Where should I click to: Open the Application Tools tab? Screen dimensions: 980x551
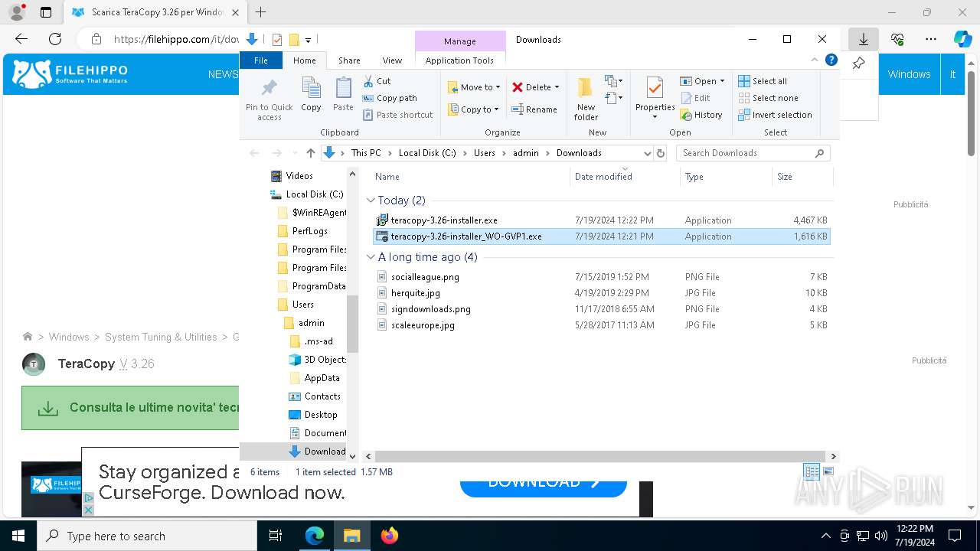click(x=459, y=60)
